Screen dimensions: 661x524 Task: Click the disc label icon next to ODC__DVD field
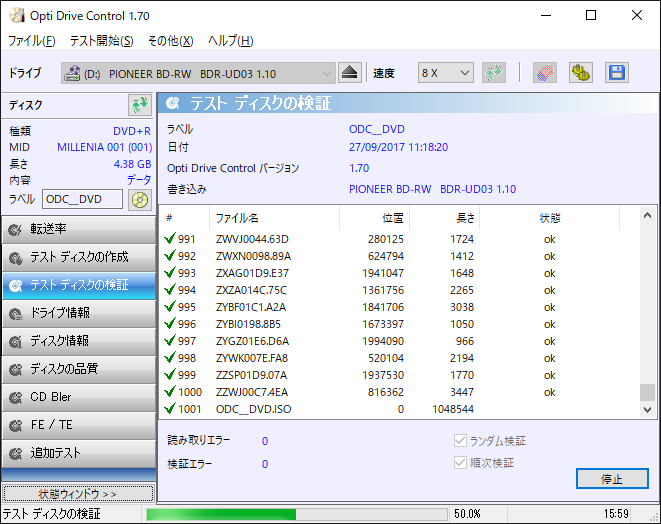tap(140, 199)
